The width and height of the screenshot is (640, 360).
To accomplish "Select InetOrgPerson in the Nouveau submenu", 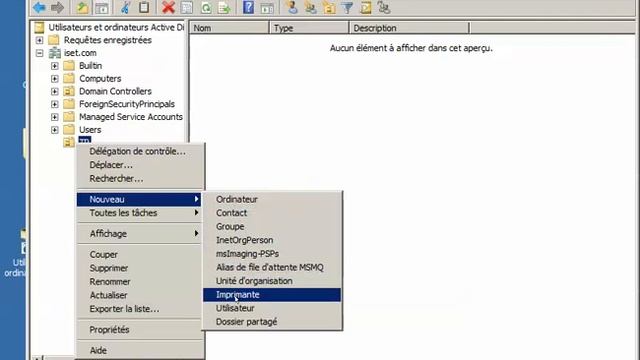I will tap(272, 240).
